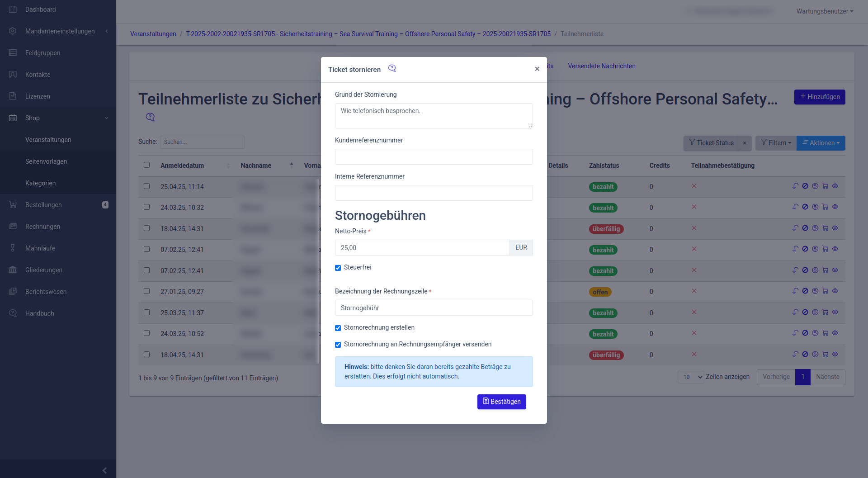The width and height of the screenshot is (868, 478).
Task: Toggle the Stornorechnung erstellen checkbox
Action: [x=338, y=328]
